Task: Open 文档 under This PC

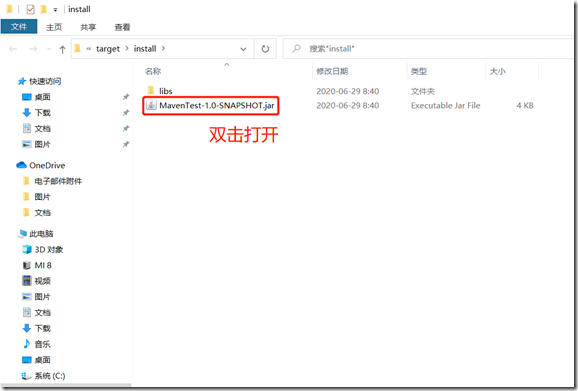Action: click(42, 313)
